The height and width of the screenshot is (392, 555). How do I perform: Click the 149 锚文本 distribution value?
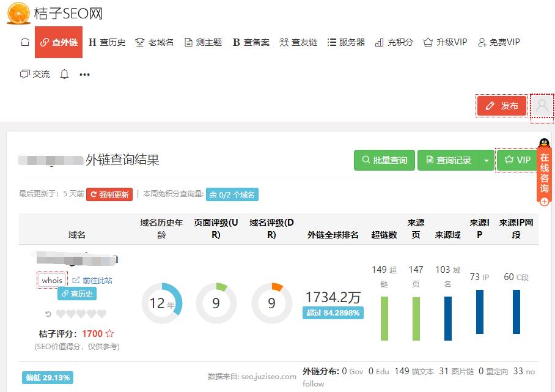[414, 371]
